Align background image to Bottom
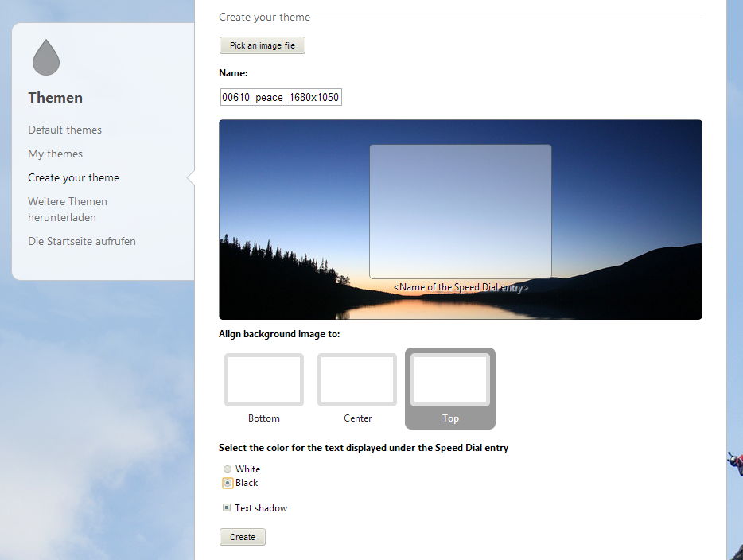 [264, 388]
